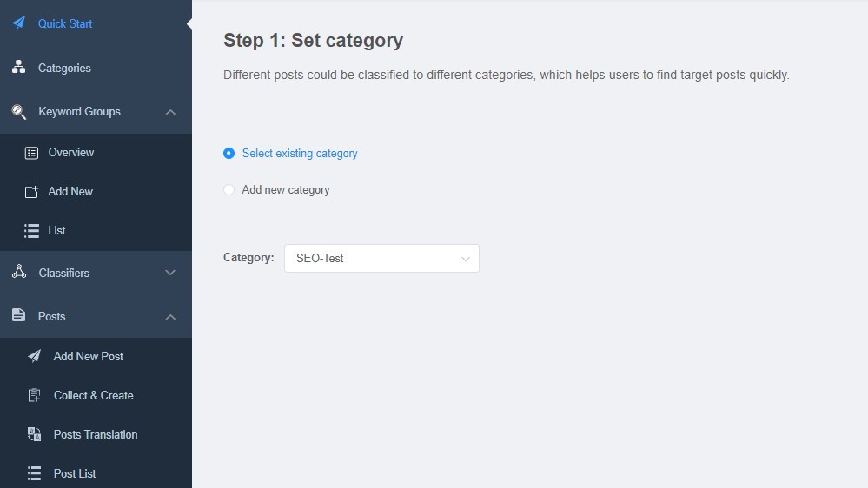Expand the Classifiers submenu chevron
Screen dimensions: 868x488
pyautogui.click(x=170, y=272)
